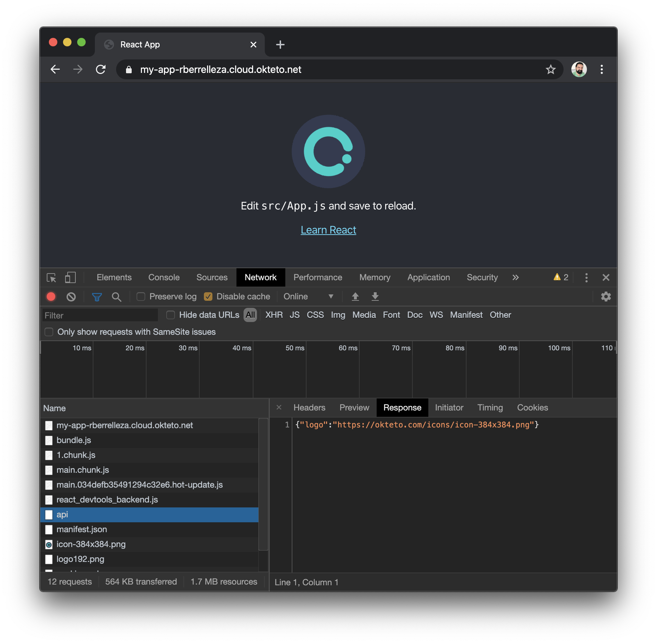Open DevTools network settings gear
Viewport: 657px width, 644px height.
click(x=606, y=297)
